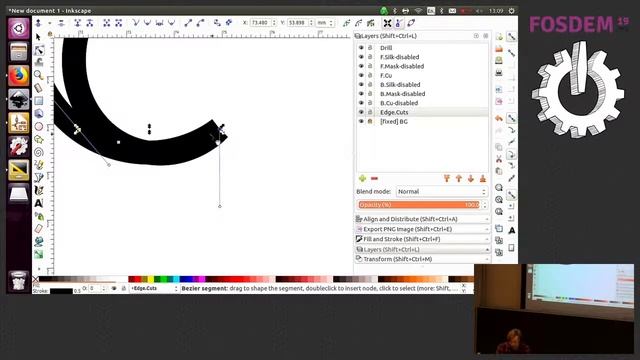Hide the Drill layer with eye icon
640x360 pixels.
coord(361,48)
